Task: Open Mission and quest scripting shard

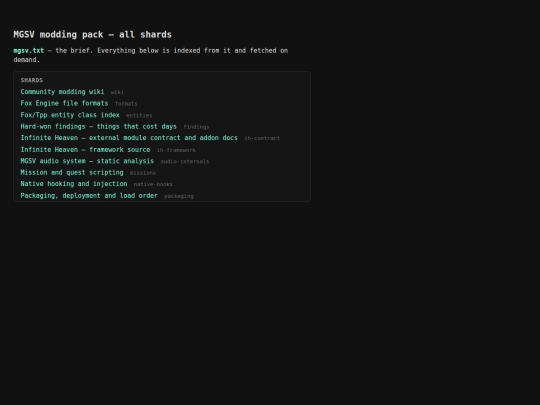Action: [x=72, y=172]
